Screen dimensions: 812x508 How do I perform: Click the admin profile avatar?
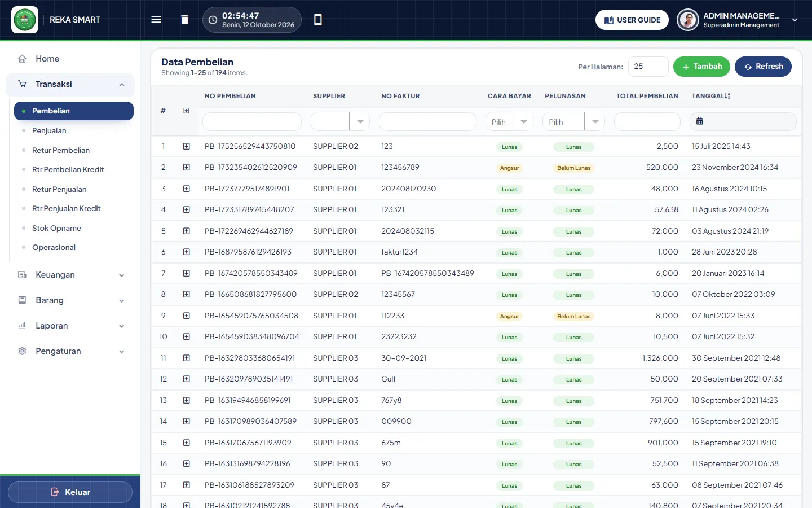[687, 20]
